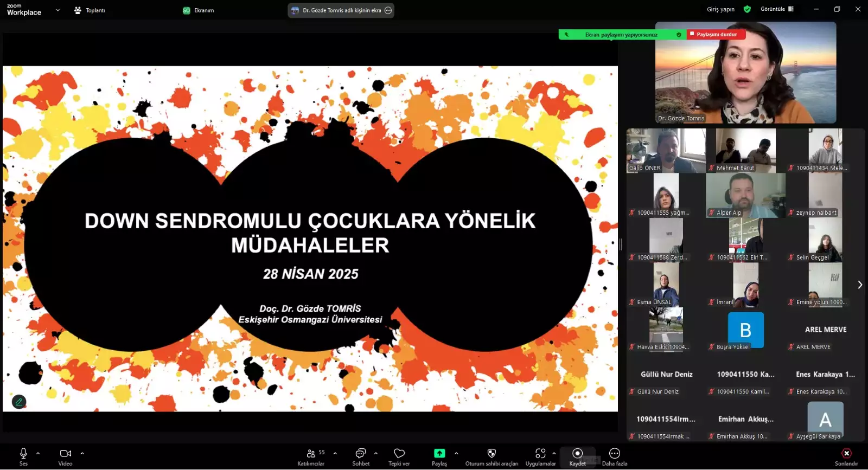Viewport: 868px width, 470px height.
Task: Click Güllü Nur Deniz participant tile
Action: tap(666, 375)
